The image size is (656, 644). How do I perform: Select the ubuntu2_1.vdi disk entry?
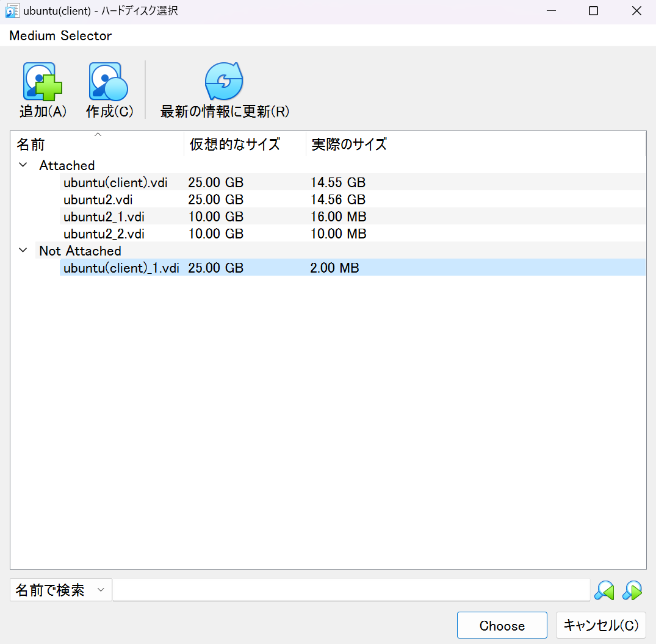point(101,216)
